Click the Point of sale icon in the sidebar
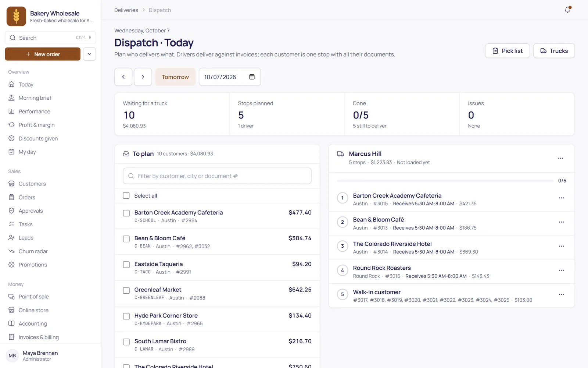The height and width of the screenshot is (368, 588). tap(11, 297)
